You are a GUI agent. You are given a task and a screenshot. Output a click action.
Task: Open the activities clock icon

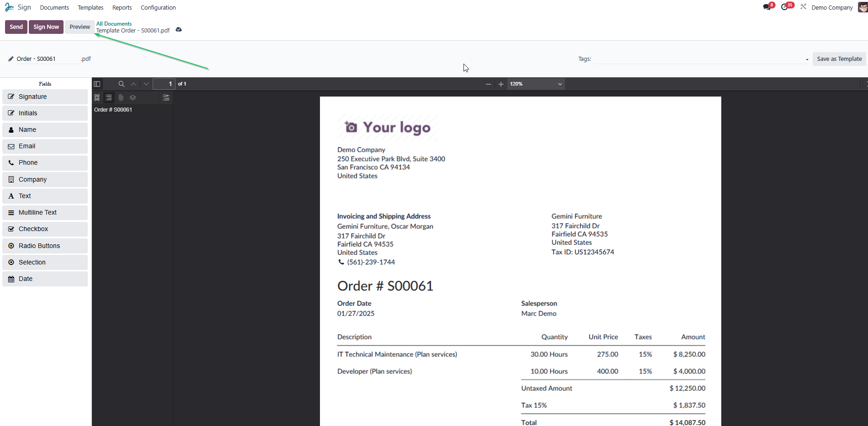coord(785,7)
